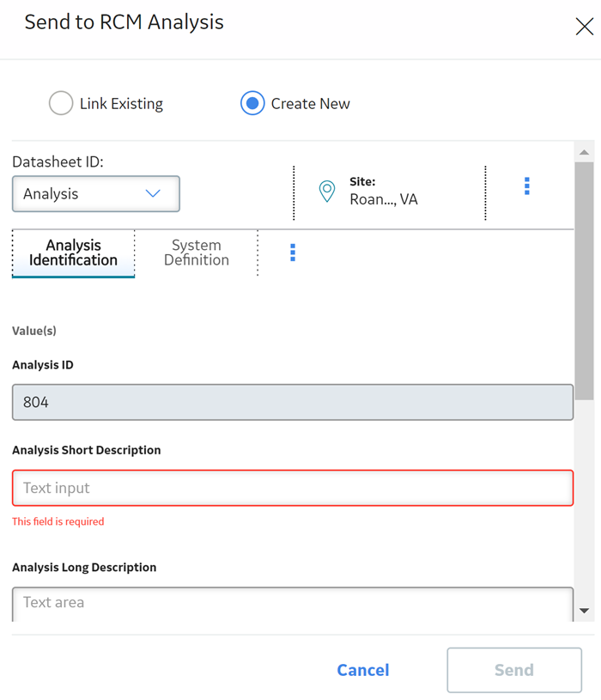The width and height of the screenshot is (601, 700).
Task: Open the more options menu beside Site
Action: (527, 186)
